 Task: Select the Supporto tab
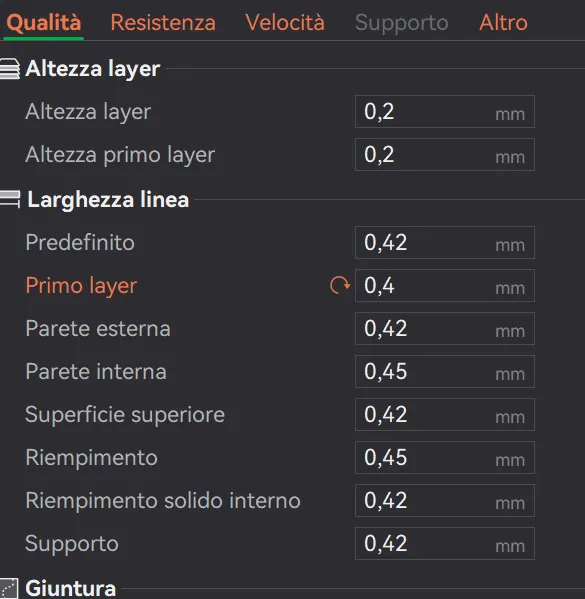tap(402, 23)
